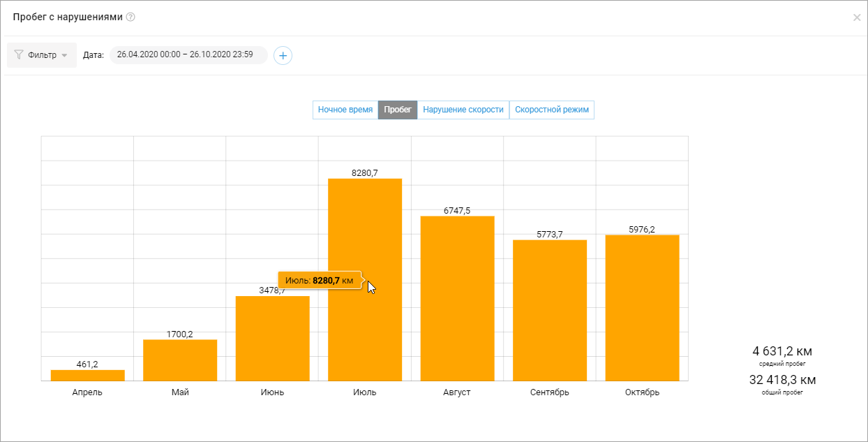Add a new filter with plus icon
The height and width of the screenshot is (442, 868).
[283, 56]
